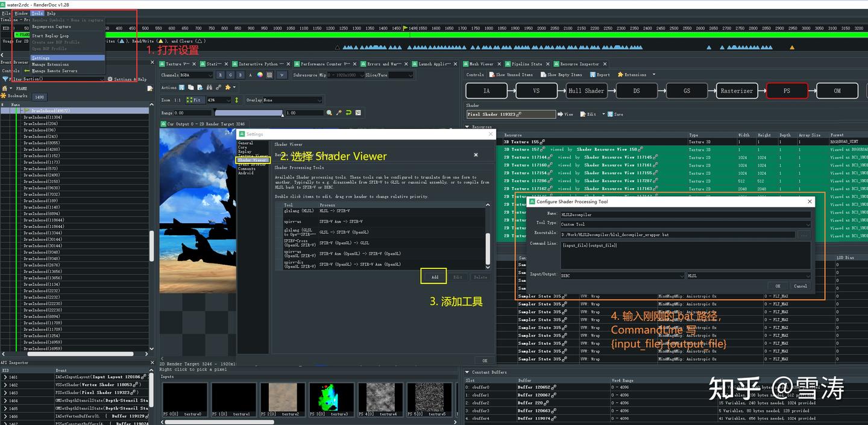Image resolution: width=868 pixels, height=425 pixels.
Task: Open the Subresource Mip dropdown
Action: (x=346, y=75)
